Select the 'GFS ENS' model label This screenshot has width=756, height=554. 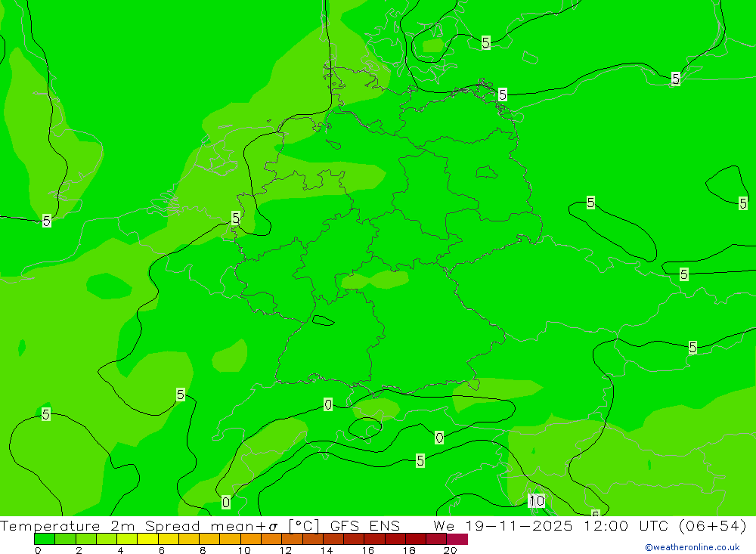tap(365, 525)
